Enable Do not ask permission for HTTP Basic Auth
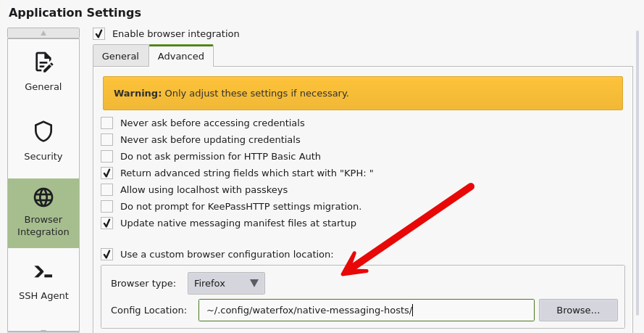Image resolution: width=644 pixels, height=333 pixels. 107,156
